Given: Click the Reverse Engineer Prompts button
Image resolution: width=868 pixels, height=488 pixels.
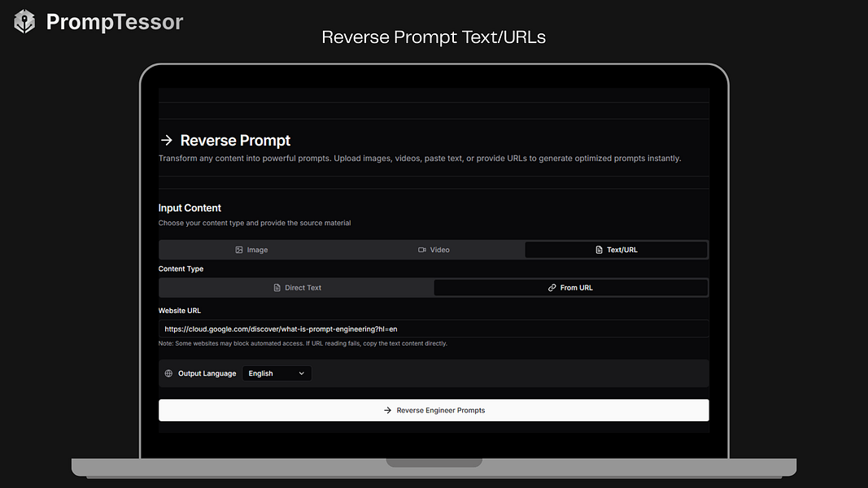Looking at the screenshot, I should 434,410.
